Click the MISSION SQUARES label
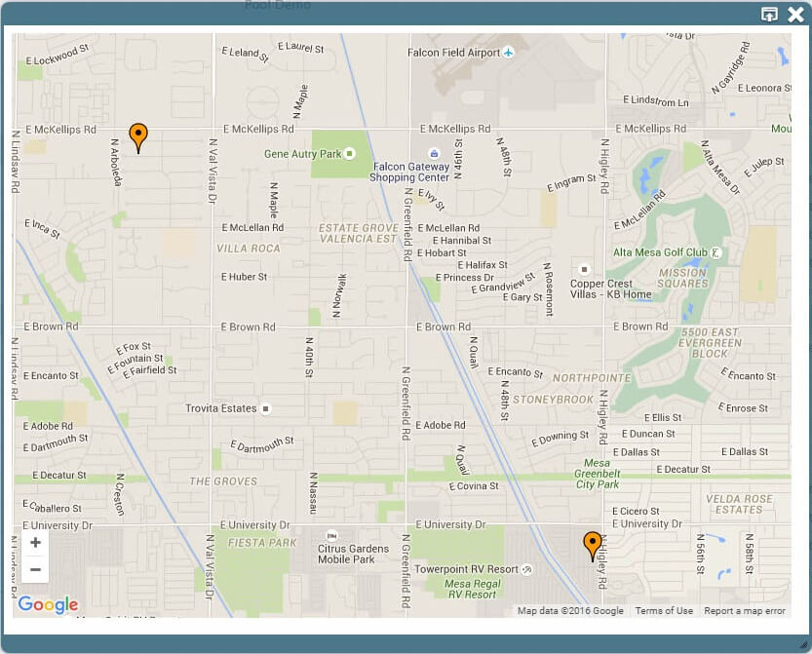This screenshot has height=654, width=812. pos(682,278)
